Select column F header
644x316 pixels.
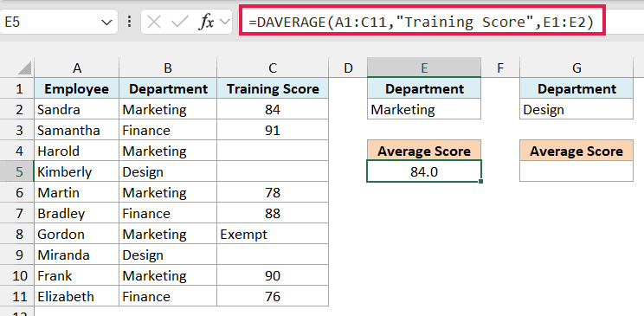tap(499, 68)
